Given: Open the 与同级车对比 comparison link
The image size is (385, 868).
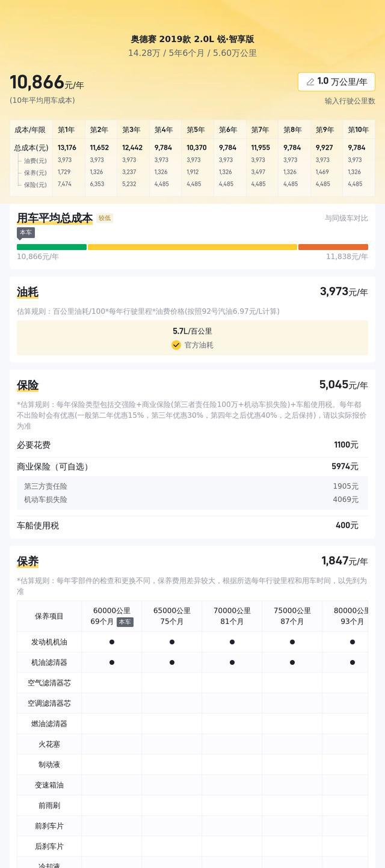Looking at the screenshot, I should click(346, 218).
